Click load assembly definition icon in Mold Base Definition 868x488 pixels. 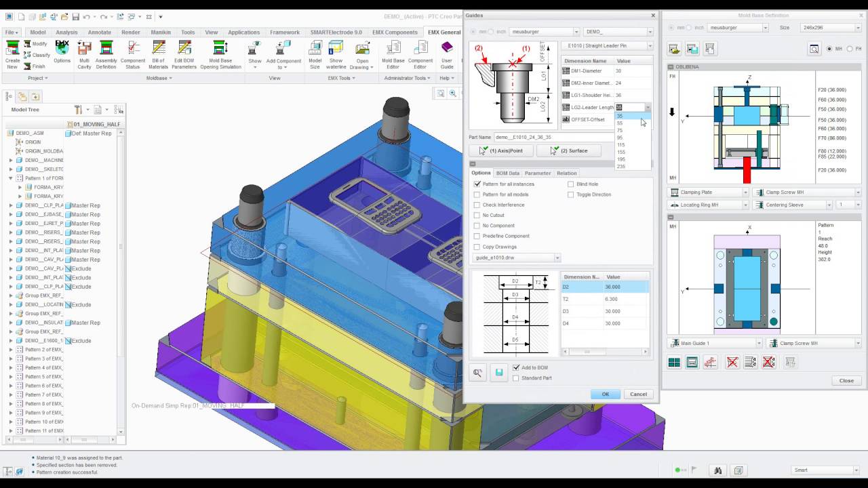point(674,49)
